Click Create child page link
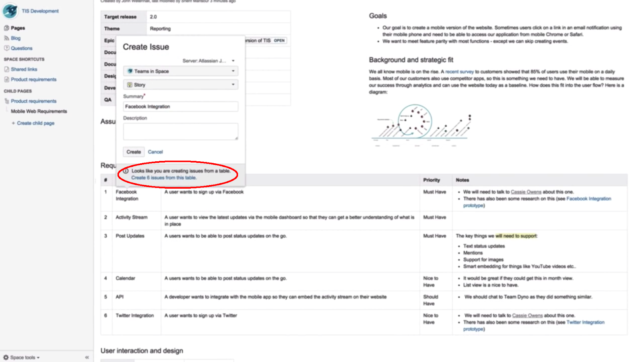Screen dimensions: 644x362 [x=35, y=123]
